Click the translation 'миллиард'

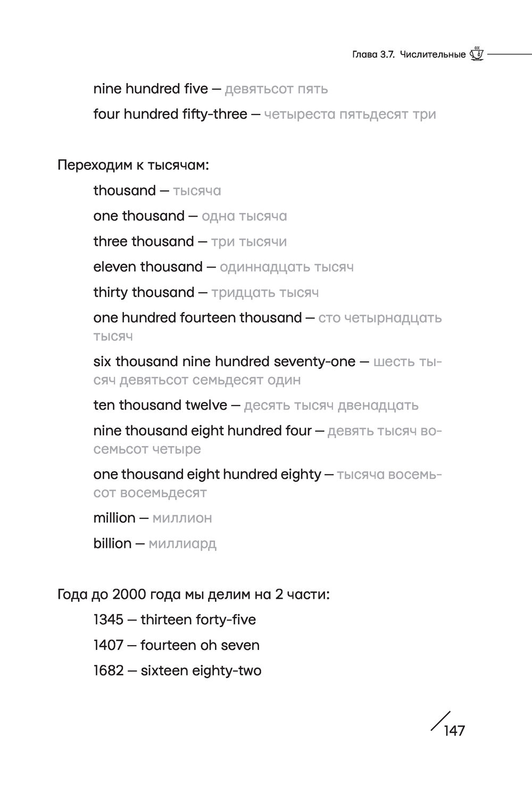coord(182,543)
